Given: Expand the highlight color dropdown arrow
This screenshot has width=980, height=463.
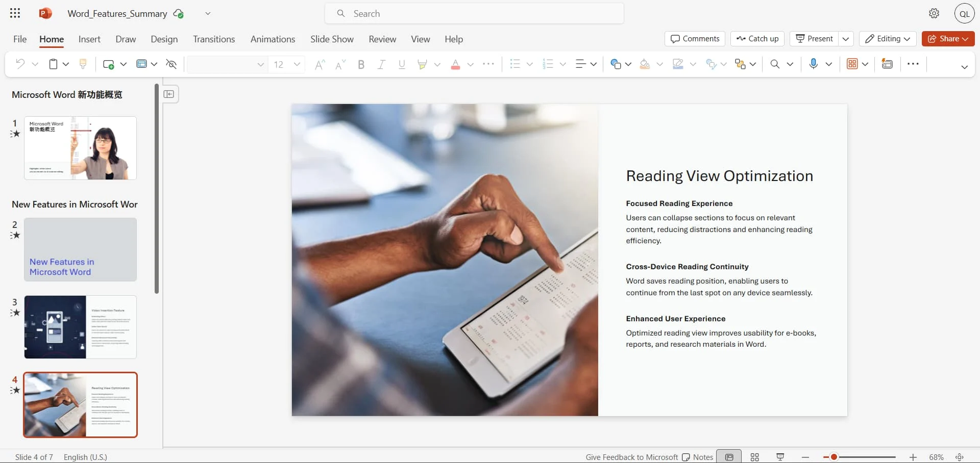Looking at the screenshot, I should (437, 64).
